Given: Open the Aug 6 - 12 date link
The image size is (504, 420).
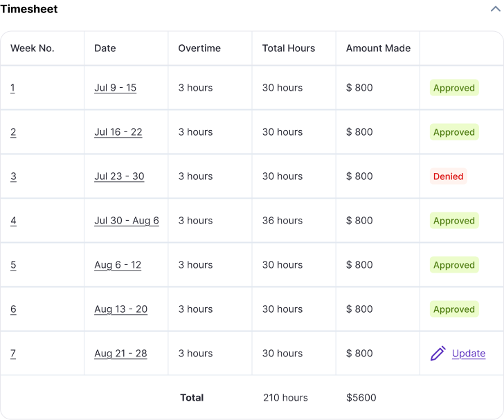Looking at the screenshot, I should click(x=118, y=265).
